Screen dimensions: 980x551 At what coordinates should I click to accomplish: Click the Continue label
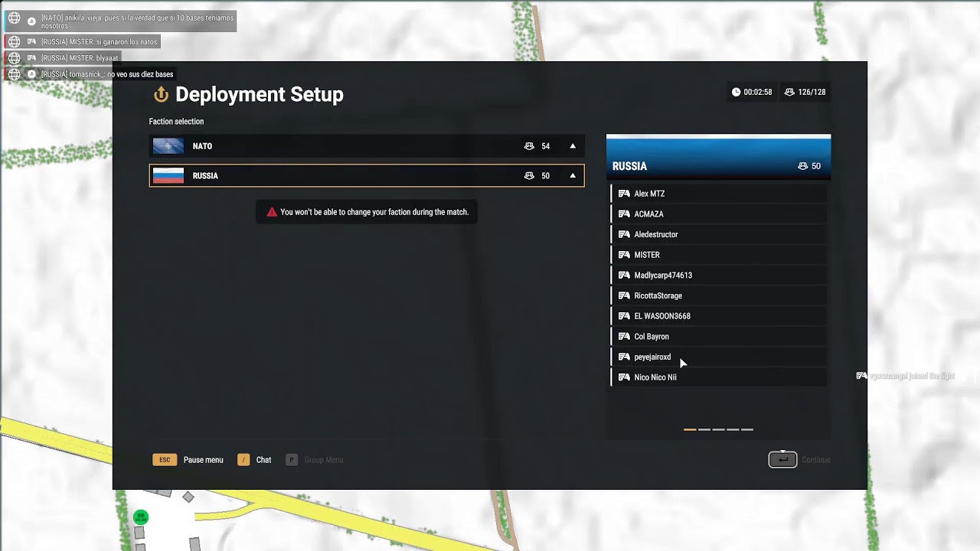point(816,460)
